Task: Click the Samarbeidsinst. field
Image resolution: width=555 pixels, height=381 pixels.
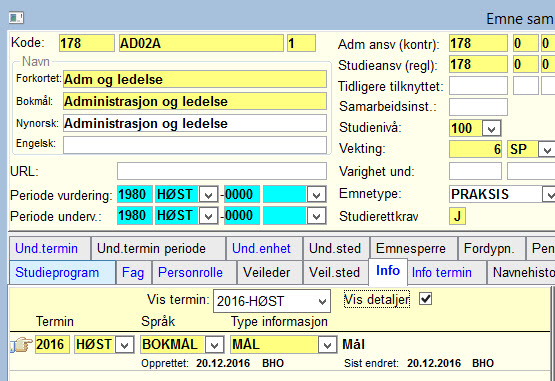Action: coord(478,107)
